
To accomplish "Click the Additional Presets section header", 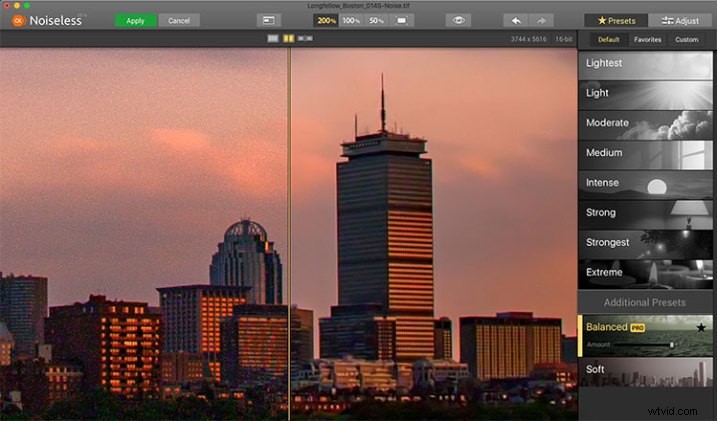I will tap(644, 302).
